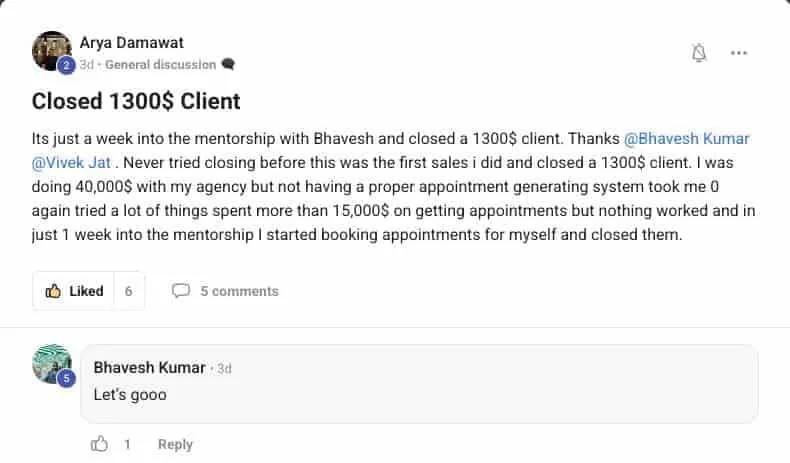Expand the 5 comments thread
Image resolution: width=790 pixels, height=463 pixels.
click(239, 291)
